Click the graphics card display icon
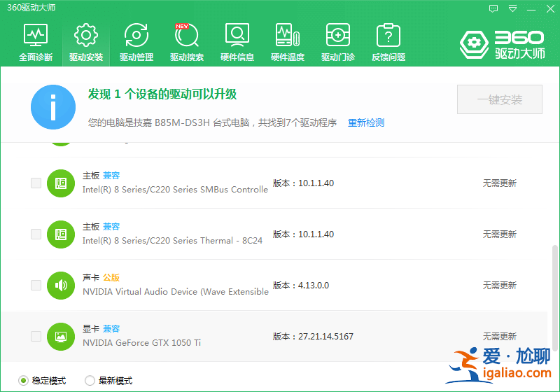 tap(61, 336)
